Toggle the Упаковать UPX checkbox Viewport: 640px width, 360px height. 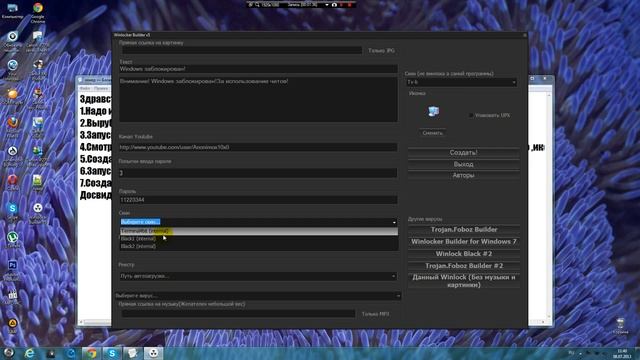471,116
